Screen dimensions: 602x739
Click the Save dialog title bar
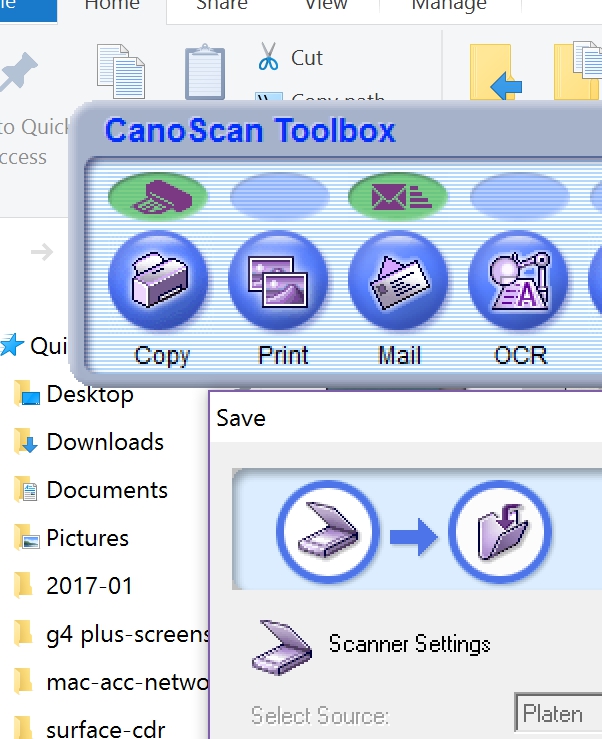406,418
